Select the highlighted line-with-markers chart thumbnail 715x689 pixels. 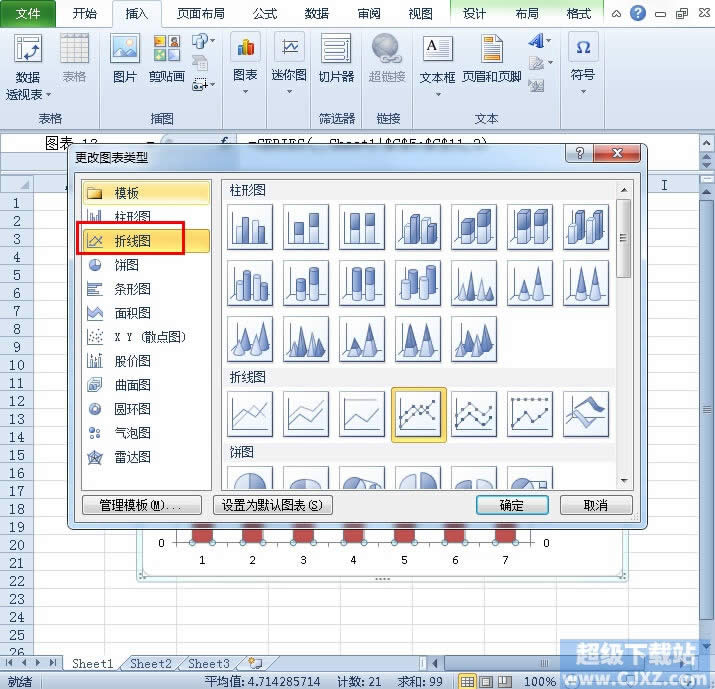click(x=418, y=414)
